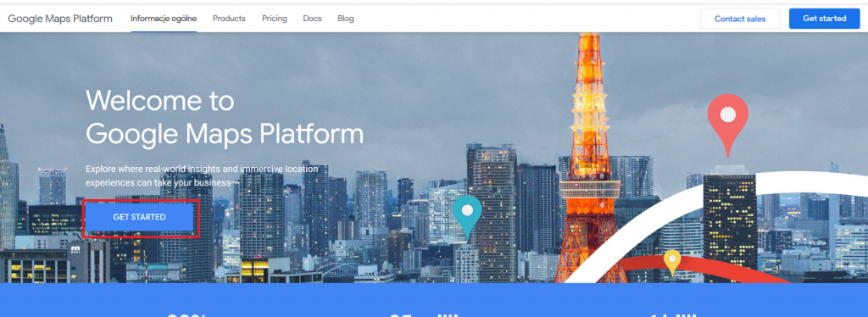Image resolution: width=868 pixels, height=317 pixels.
Task: Click the hero GET STARTED button
Action: [140, 217]
